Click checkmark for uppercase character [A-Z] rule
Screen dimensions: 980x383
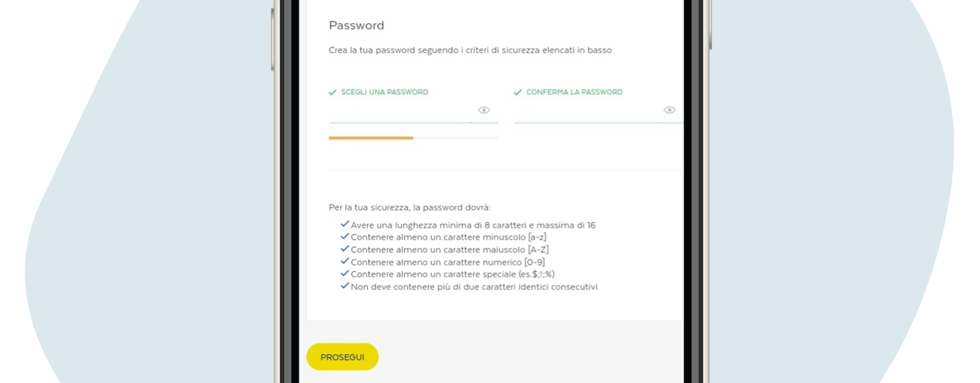[345, 249]
